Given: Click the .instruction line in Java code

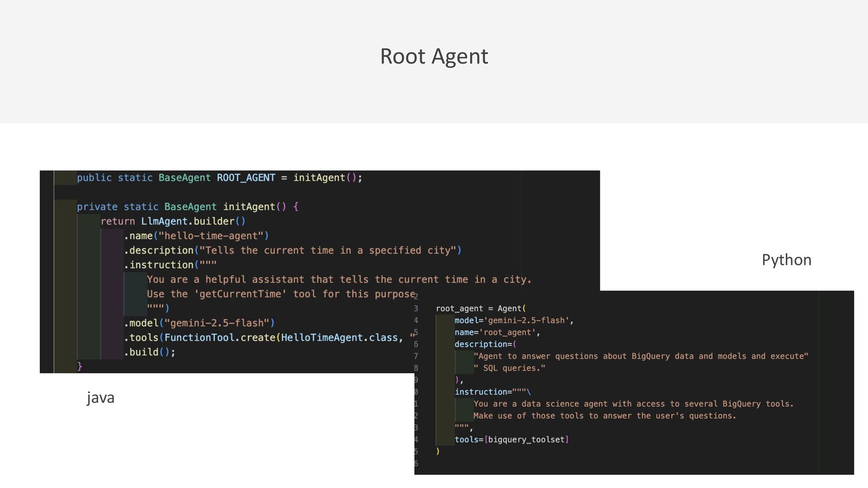Looking at the screenshot, I should pyautogui.click(x=170, y=264).
